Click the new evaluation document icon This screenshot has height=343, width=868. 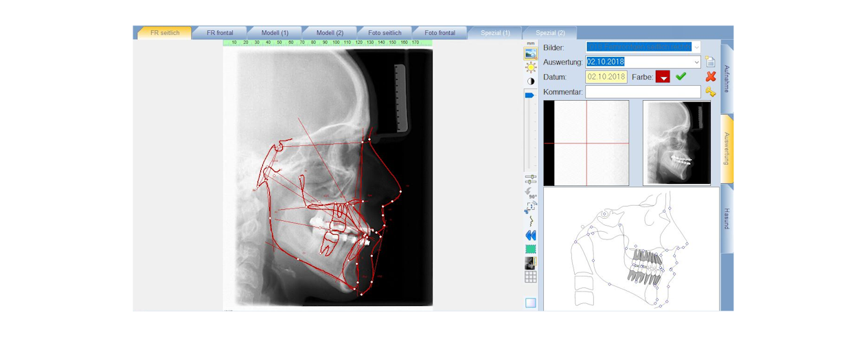pyautogui.click(x=711, y=62)
